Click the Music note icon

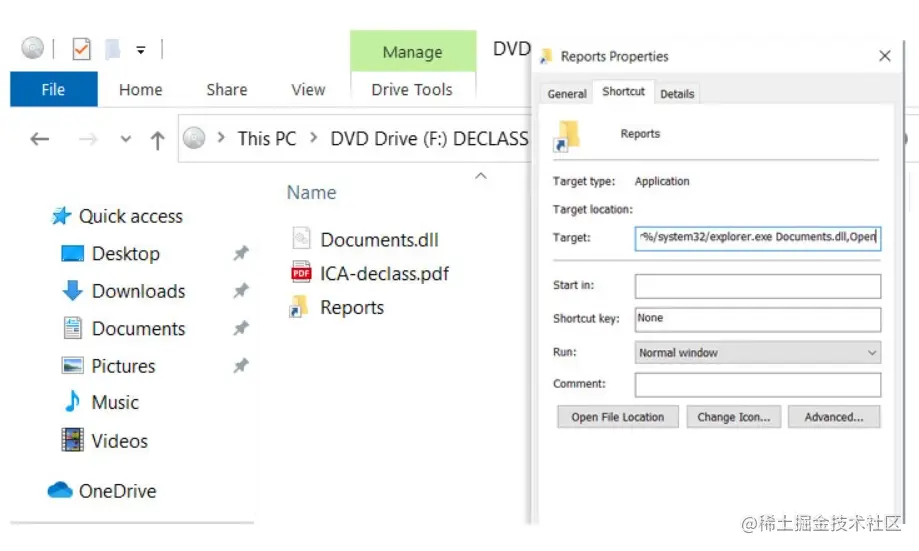click(x=72, y=402)
